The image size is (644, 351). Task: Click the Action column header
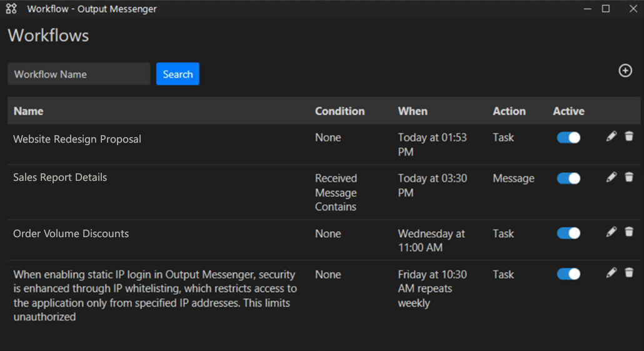click(x=510, y=111)
